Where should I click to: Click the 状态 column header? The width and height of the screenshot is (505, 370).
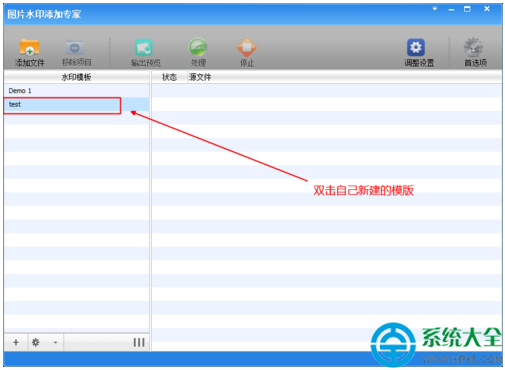(x=169, y=77)
